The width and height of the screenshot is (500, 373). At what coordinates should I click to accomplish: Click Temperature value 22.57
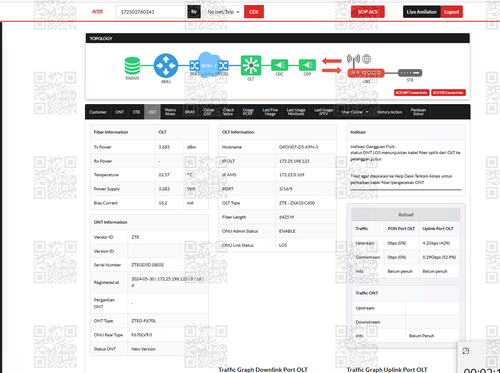click(x=164, y=175)
